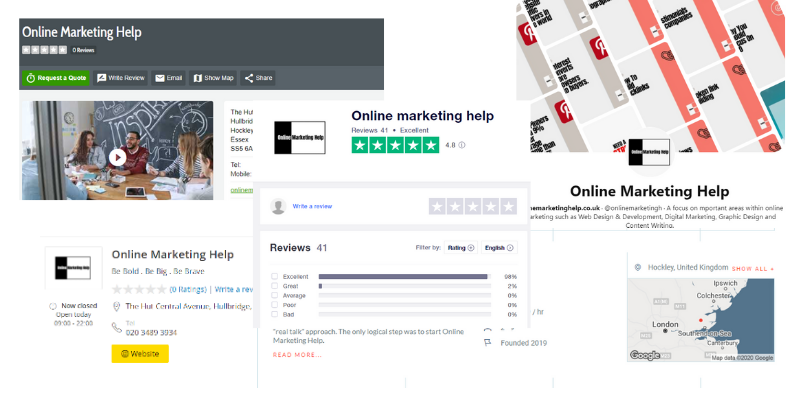Select the first empty review star

(437, 207)
